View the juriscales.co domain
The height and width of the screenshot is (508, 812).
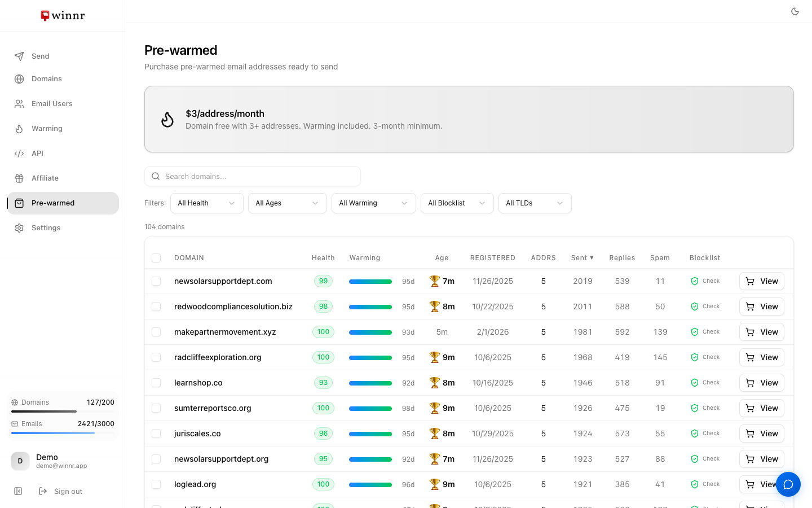pos(762,433)
